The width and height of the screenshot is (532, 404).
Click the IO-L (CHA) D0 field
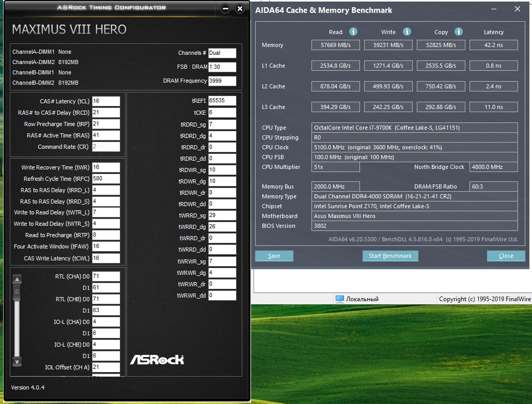[106, 322]
